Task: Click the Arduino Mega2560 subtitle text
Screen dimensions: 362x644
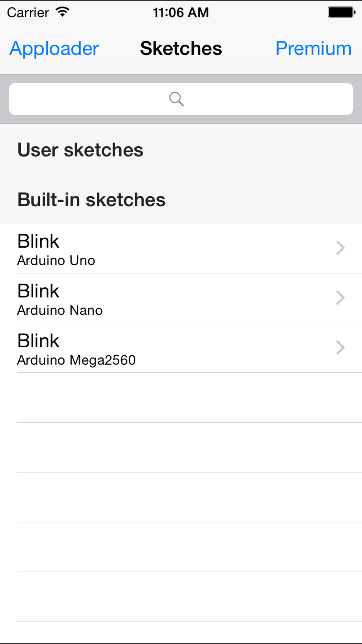Action: click(x=76, y=360)
